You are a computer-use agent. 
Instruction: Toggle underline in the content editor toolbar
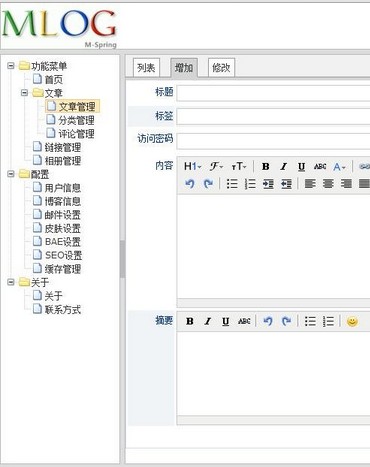pos(301,166)
